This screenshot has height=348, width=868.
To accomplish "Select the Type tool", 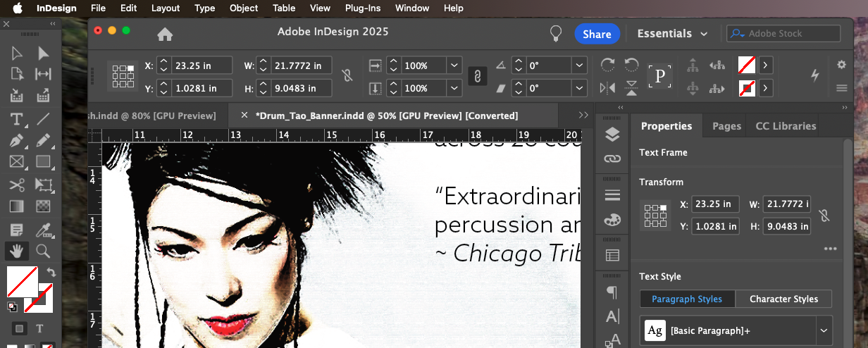I will 17,118.
